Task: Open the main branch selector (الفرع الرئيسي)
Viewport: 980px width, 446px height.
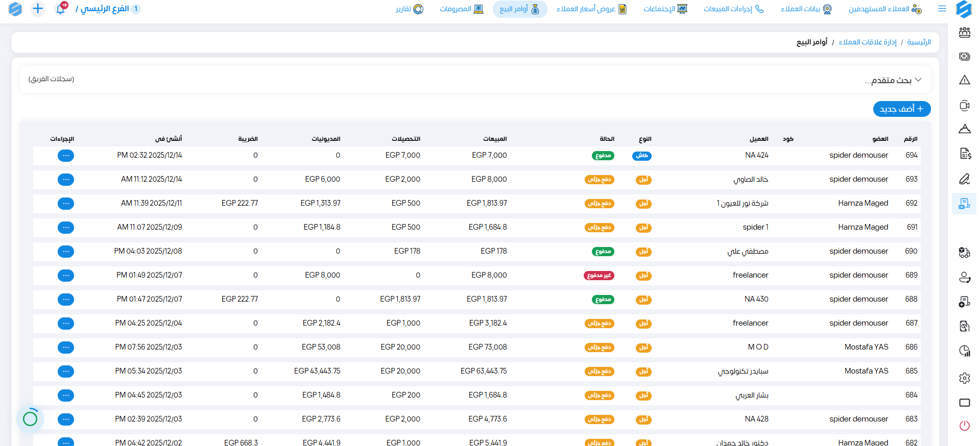Action: pyautogui.click(x=105, y=9)
